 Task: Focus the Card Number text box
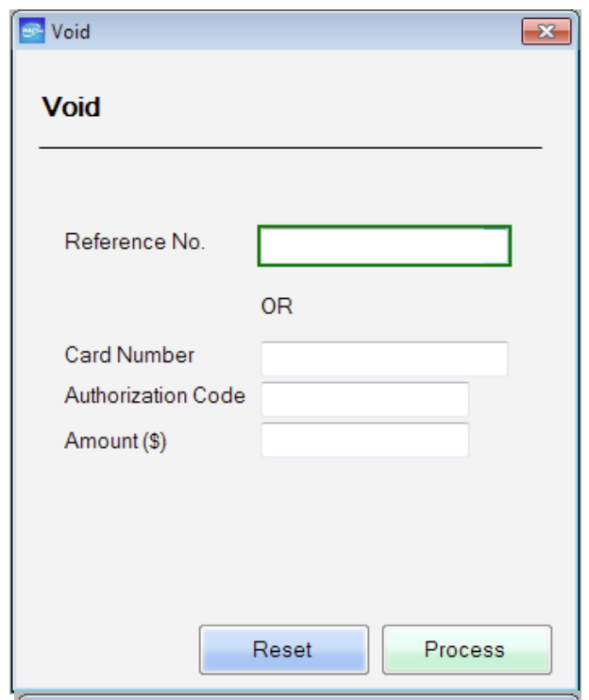tap(384, 358)
